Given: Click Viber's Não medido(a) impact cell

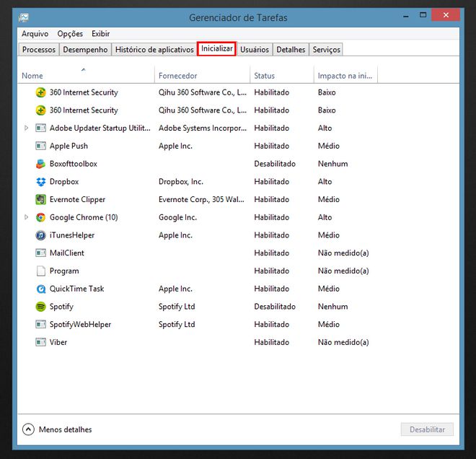Looking at the screenshot, I should [343, 342].
